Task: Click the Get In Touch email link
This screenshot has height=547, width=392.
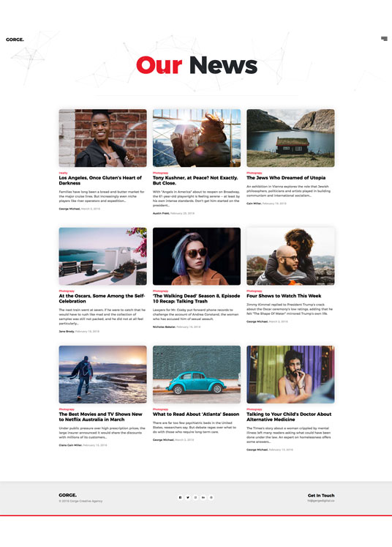Action: (x=321, y=501)
